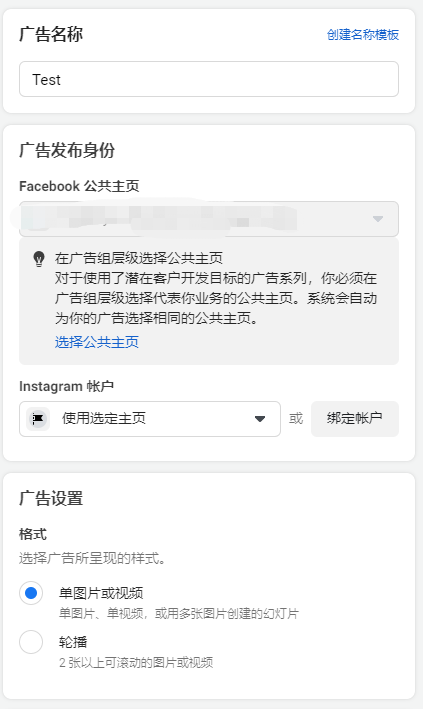Click the tip title 在广告组层级选择公共主页
The width and height of the screenshot is (423, 709).
139,258
